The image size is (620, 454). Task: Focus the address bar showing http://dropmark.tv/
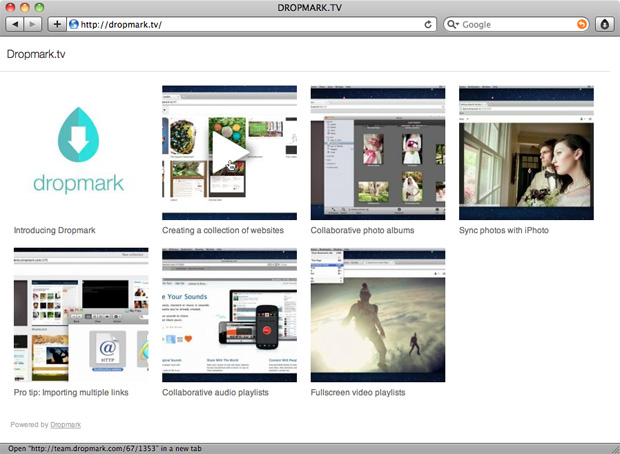point(251,25)
